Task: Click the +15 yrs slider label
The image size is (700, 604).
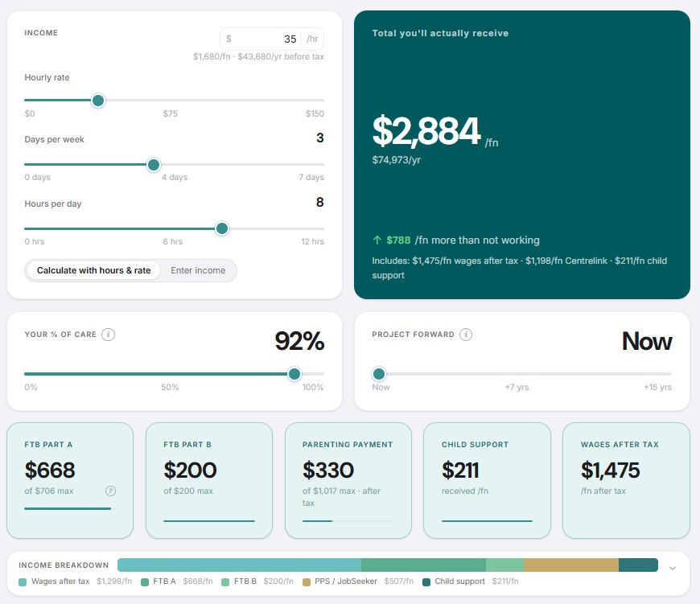Action: (x=657, y=387)
